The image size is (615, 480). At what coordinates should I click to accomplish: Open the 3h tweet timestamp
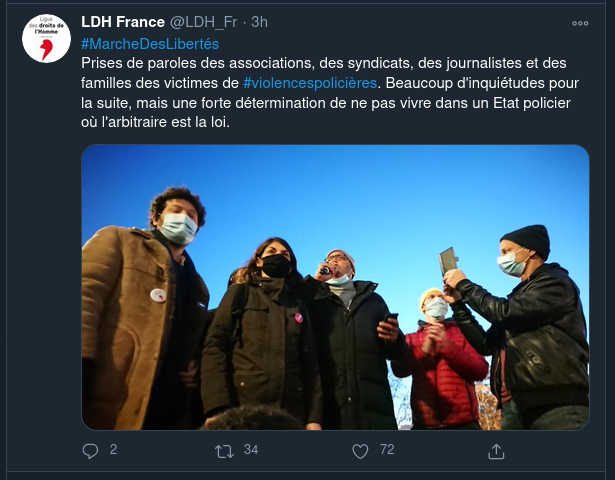[259, 22]
